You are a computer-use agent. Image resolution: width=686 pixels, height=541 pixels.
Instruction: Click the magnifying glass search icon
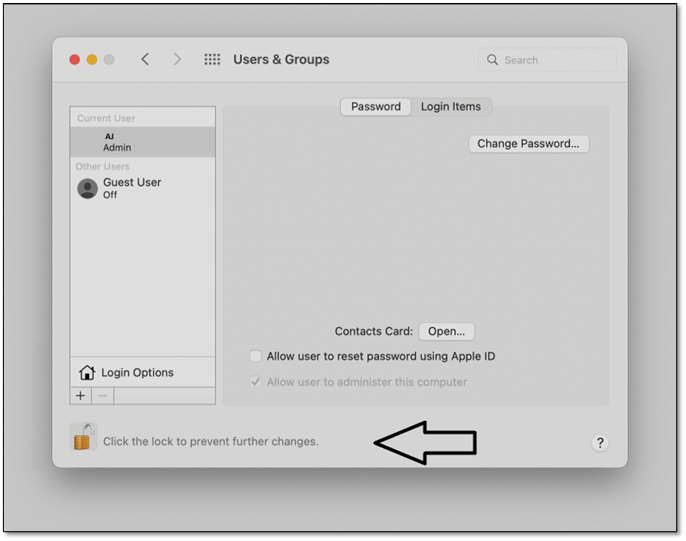pyautogui.click(x=492, y=60)
